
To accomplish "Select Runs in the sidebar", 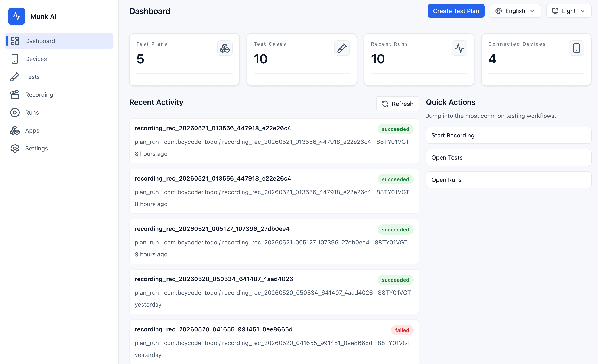I will click(x=59, y=113).
